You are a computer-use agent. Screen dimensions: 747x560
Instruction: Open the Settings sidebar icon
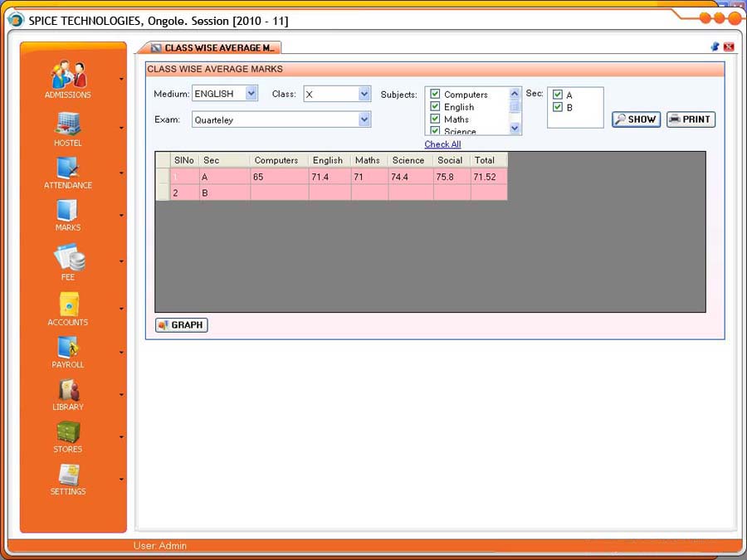click(68, 475)
